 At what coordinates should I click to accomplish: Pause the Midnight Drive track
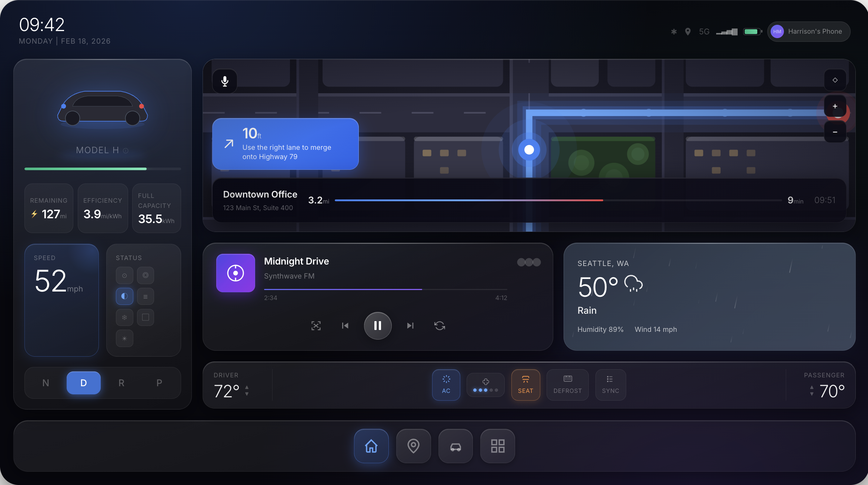378,326
